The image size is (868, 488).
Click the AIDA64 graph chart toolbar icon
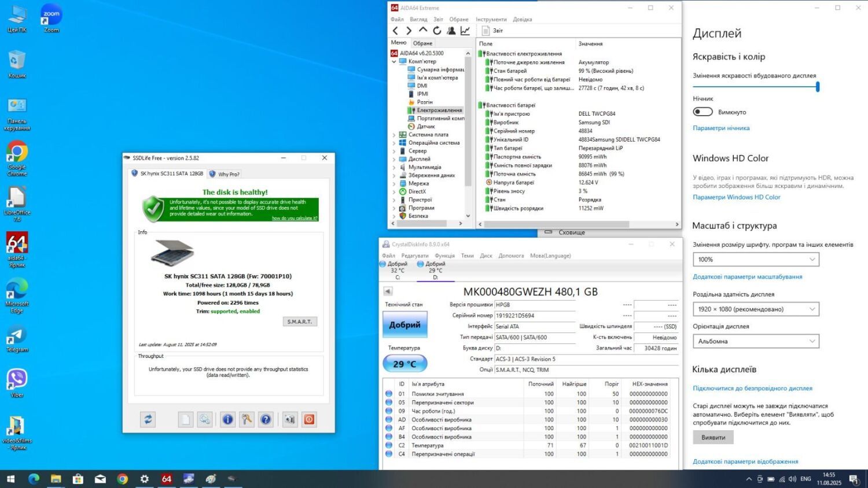pyautogui.click(x=465, y=31)
